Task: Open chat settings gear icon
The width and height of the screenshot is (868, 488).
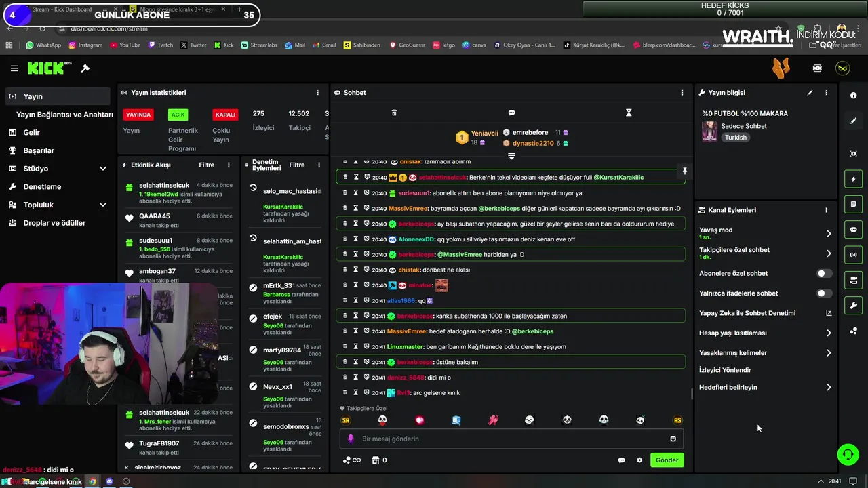Action: click(x=639, y=460)
